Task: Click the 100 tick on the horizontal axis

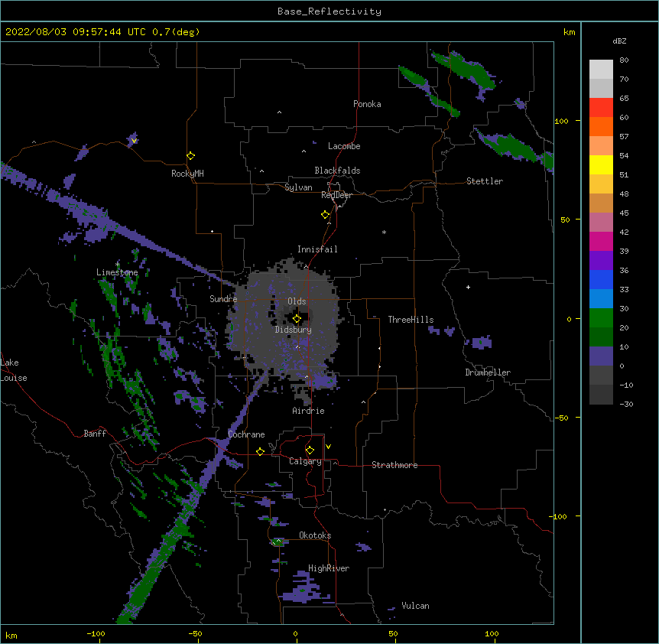Action: pos(492,633)
